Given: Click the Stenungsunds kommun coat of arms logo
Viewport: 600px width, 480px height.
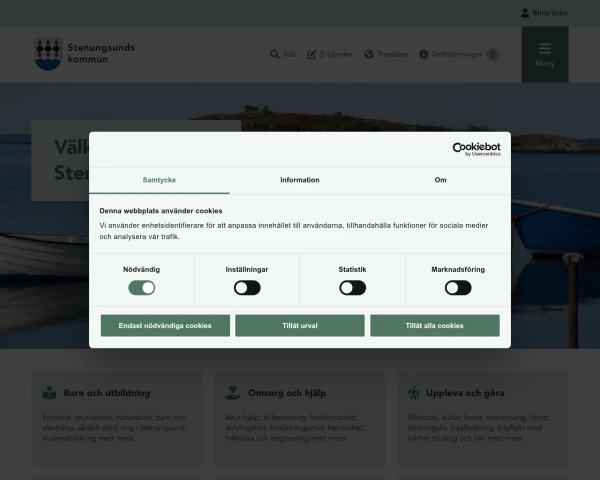Looking at the screenshot, I should [48, 54].
